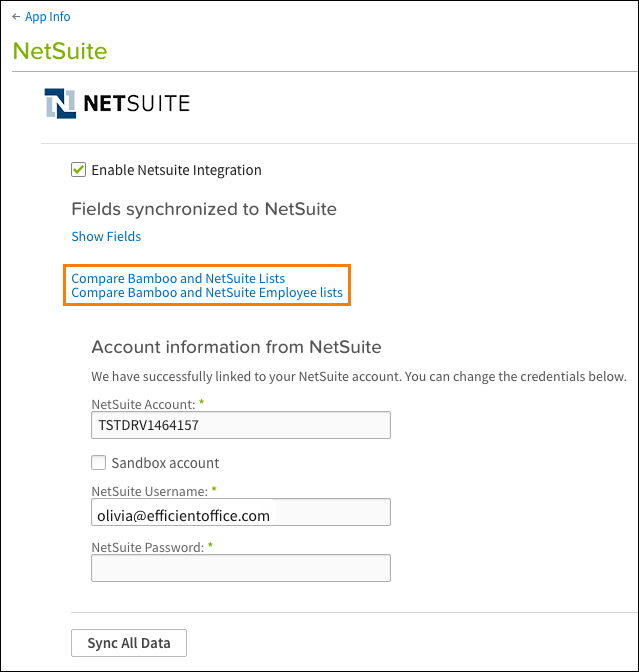
Task: Open Compare Bamboo and NetSuite Employee lists
Action: coord(207,293)
